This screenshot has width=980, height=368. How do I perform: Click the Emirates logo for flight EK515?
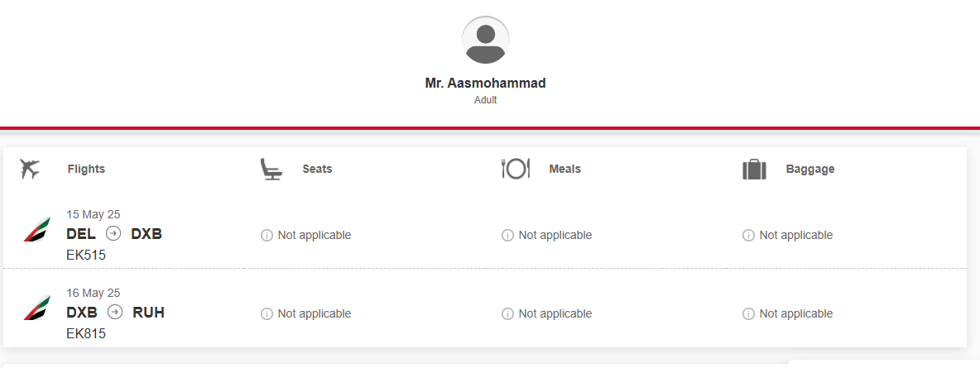(x=37, y=229)
